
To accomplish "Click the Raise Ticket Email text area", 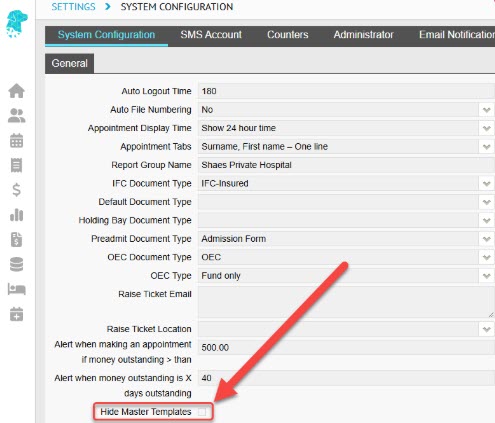I will [346, 302].
